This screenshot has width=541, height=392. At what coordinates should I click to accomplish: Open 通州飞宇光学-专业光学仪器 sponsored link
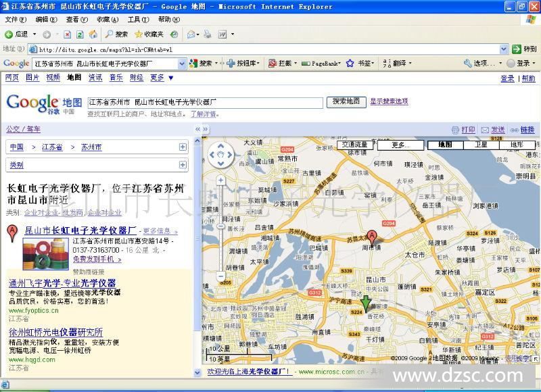pyautogui.click(x=62, y=283)
